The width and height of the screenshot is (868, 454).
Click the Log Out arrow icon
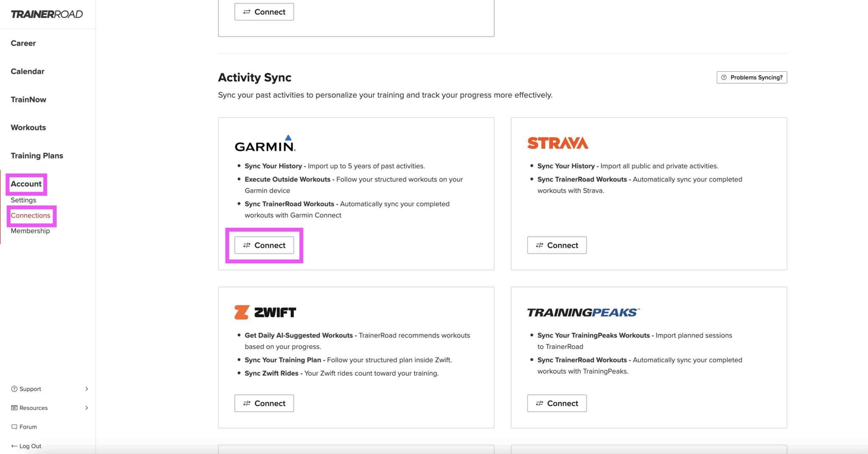[x=14, y=446]
